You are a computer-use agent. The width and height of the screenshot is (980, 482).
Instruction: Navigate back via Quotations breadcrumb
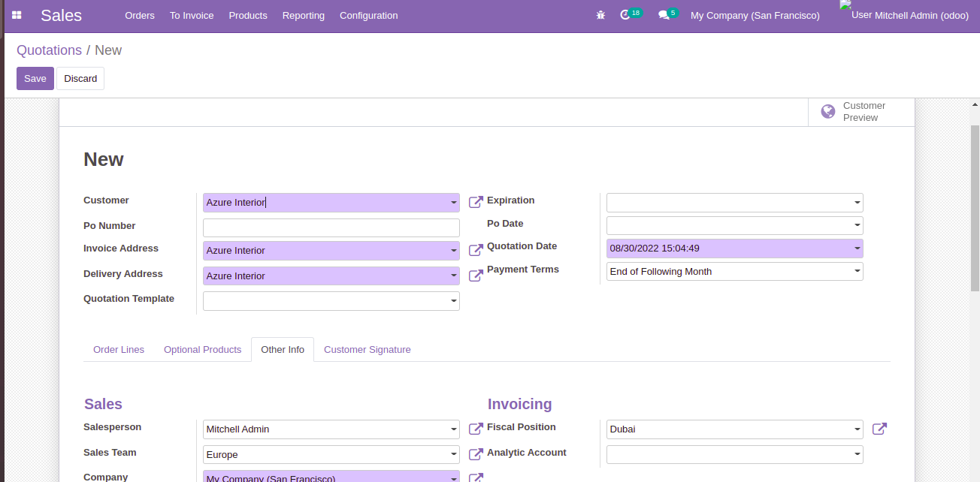click(49, 50)
